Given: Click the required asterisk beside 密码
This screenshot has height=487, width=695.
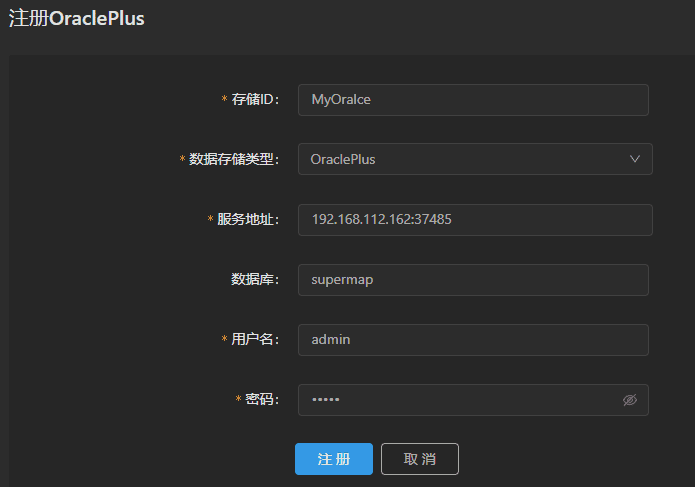Looking at the screenshot, I should [x=238, y=400].
